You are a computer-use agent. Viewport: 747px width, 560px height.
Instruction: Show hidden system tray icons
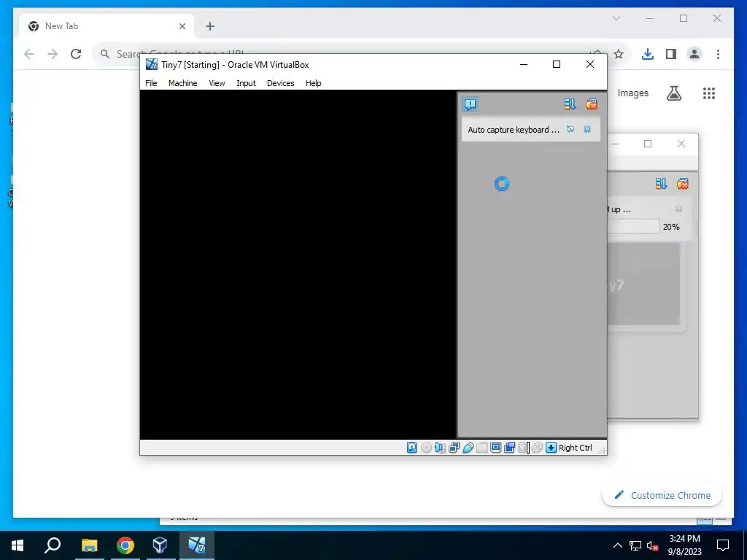[x=617, y=545]
